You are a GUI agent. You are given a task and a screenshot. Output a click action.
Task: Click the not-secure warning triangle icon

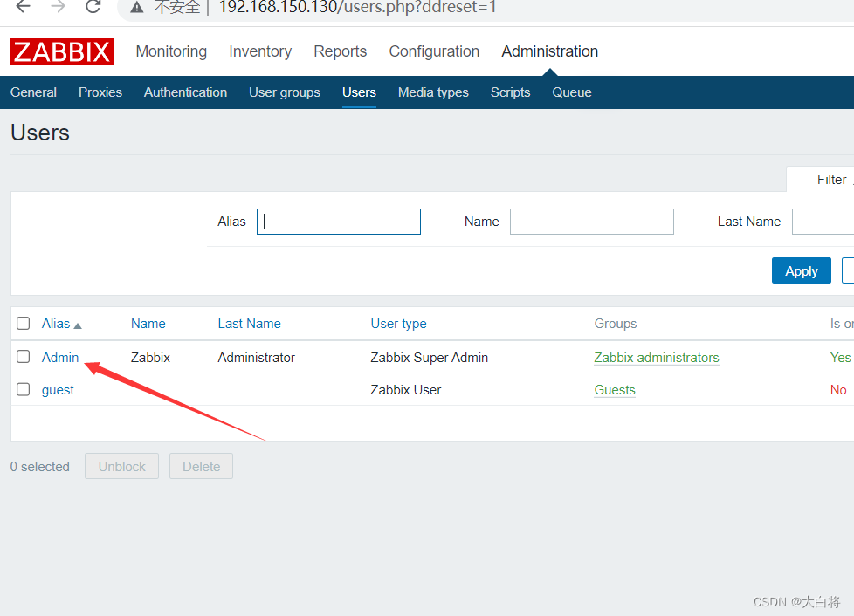click(137, 7)
